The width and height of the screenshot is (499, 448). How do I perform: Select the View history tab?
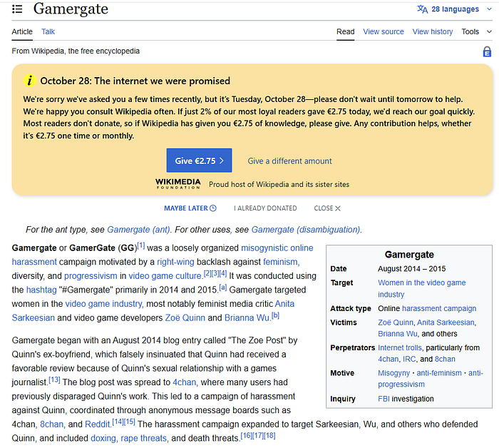(432, 31)
